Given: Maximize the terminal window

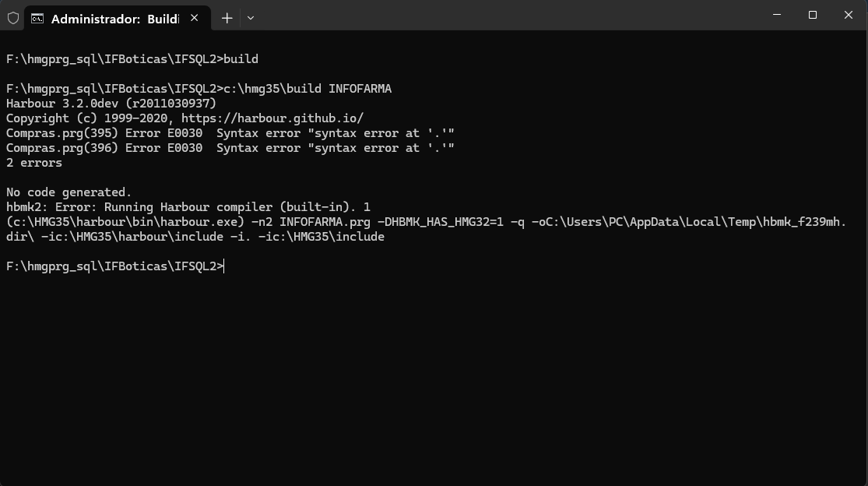Looking at the screenshot, I should pyautogui.click(x=813, y=15).
